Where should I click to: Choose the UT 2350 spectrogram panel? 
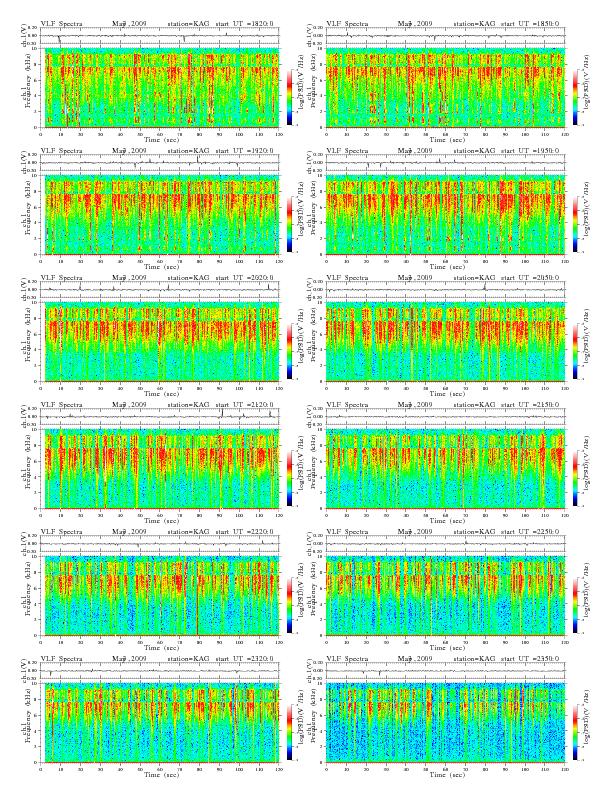pyautogui.click(x=445, y=723)
